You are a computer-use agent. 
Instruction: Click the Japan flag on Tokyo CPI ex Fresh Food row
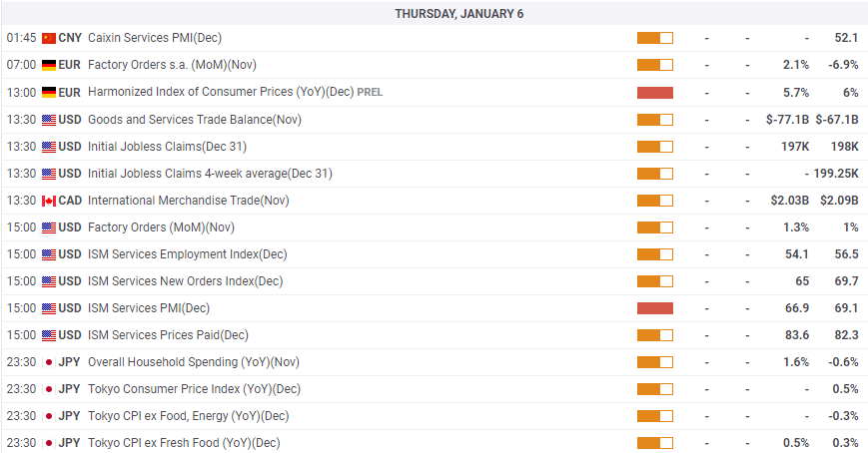click(x=49, y=443)
